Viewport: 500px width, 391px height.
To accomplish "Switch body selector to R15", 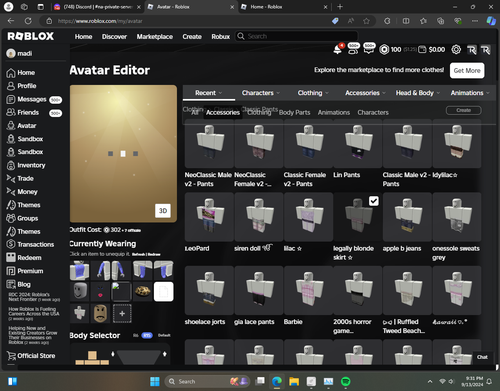I will pos(147,335).
